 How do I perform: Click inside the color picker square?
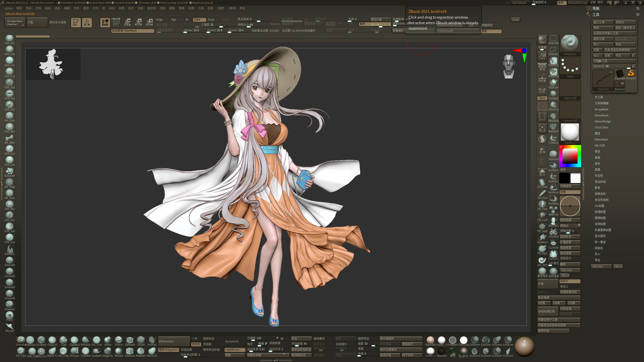coord(570,156)
